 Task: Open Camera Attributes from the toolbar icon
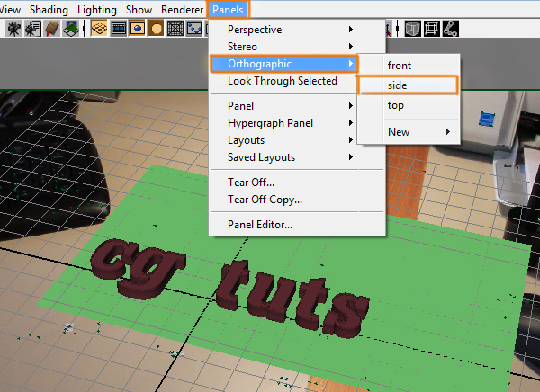click(33, 29)
